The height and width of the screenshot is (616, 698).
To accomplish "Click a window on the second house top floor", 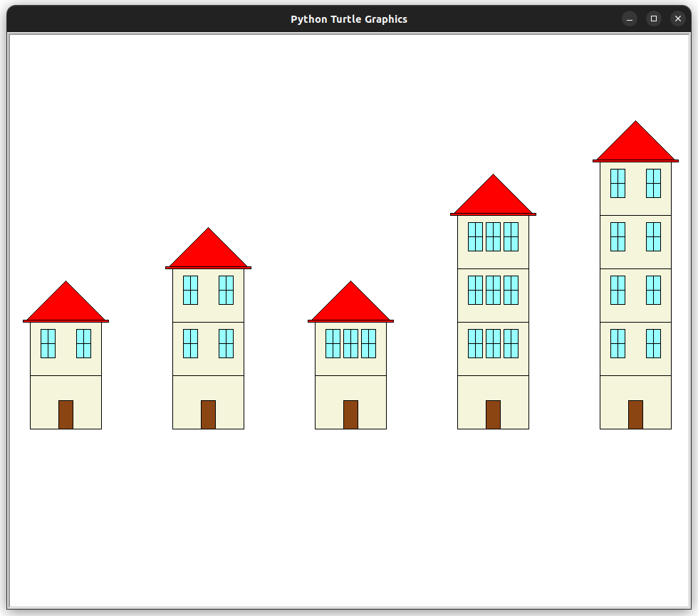I will 190,288.
